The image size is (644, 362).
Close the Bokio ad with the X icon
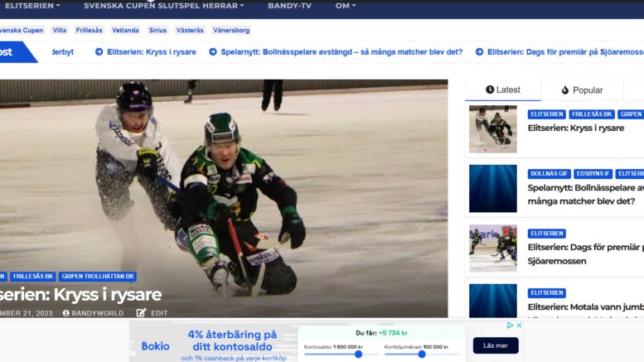click(x=520, y=326)
